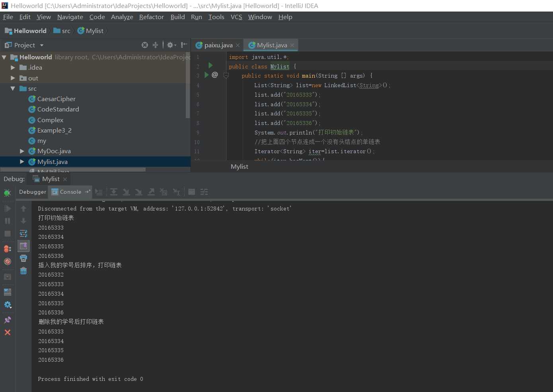This screenshot has height=392, width=553.
Task: Click the Project panel vertical scrollbar
Action: tap(188, 85)
